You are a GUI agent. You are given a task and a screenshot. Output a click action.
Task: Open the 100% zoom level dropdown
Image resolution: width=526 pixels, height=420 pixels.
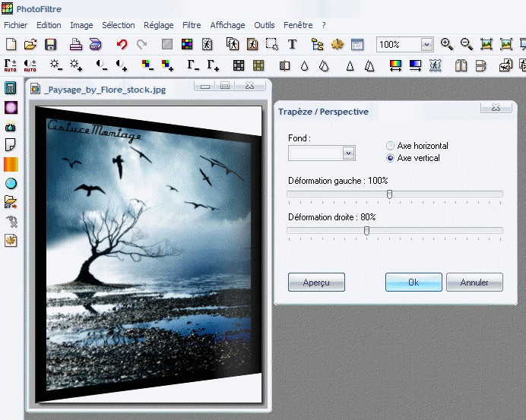[x=426, y=45]
